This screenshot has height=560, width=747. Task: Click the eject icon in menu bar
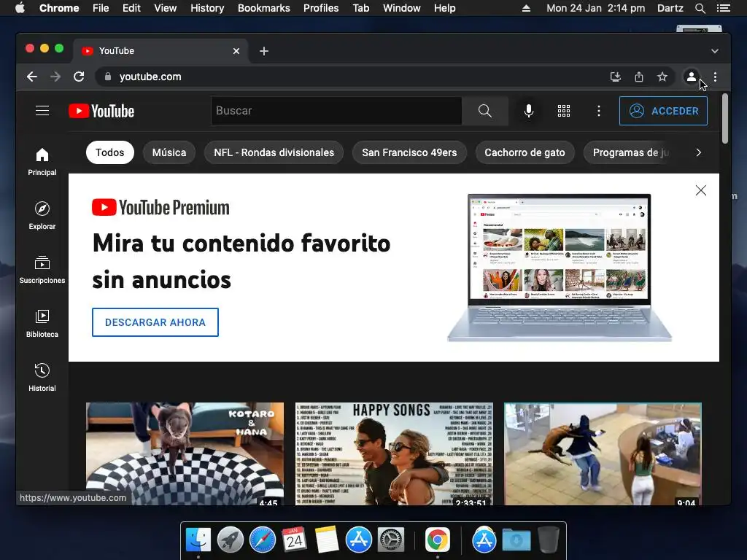(x=526, y=8)
